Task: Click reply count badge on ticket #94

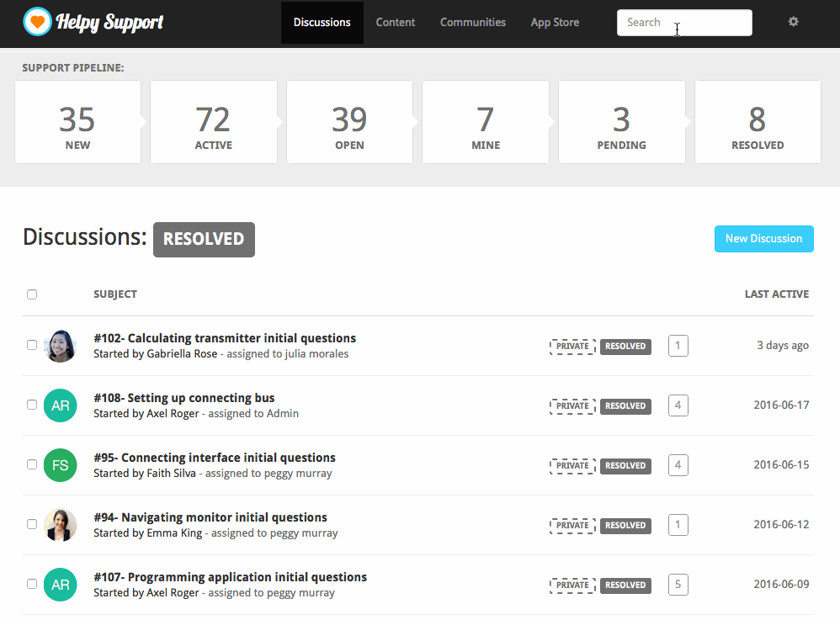Action: (678, 525)
